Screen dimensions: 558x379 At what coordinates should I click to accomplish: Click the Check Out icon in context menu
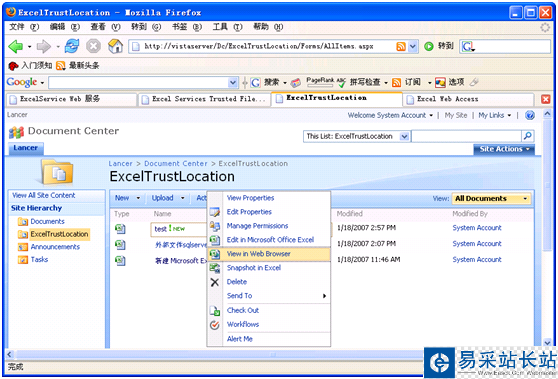click(x=215, y=311)
